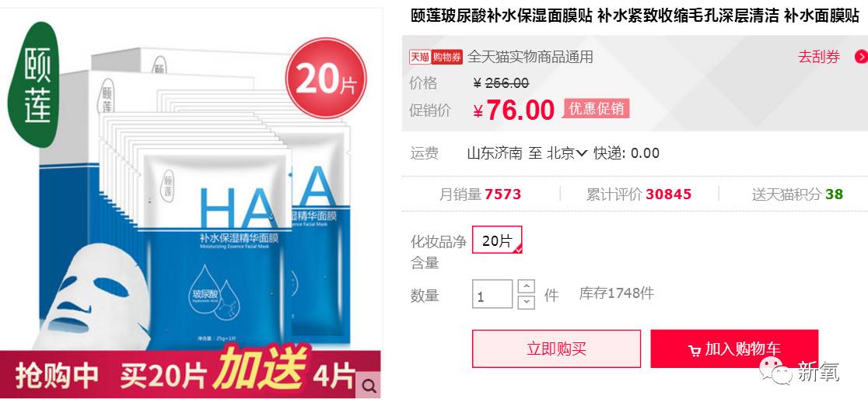868x410 pixels.
Task: Click 加入购物车 add to cart button
Action: coord(734,349)
